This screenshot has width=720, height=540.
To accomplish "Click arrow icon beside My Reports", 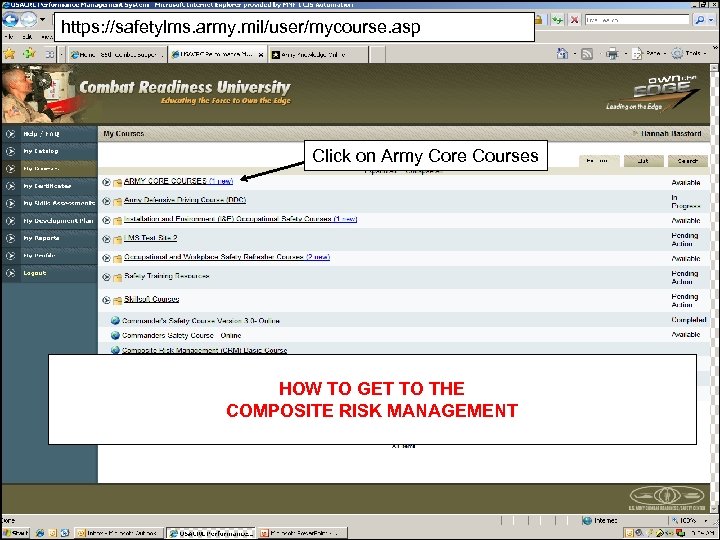I will (11, 238).
